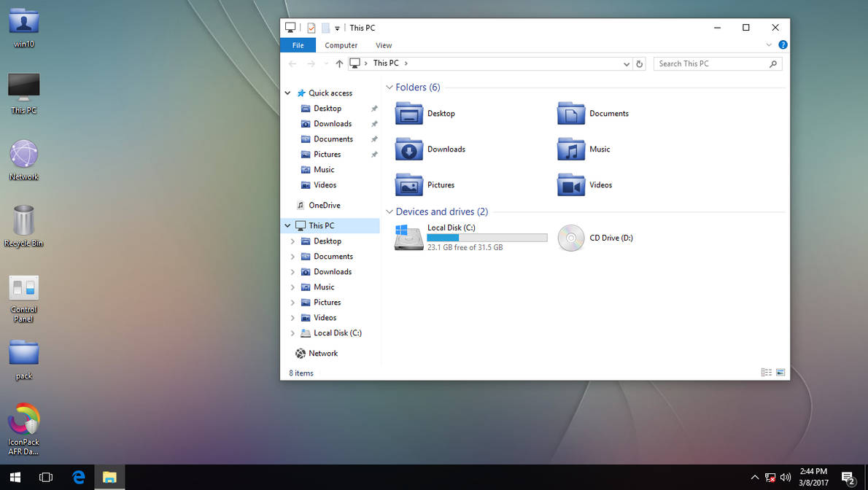
Task: Click the volume speaker tray icon
Action: click(x=786, y=478)
